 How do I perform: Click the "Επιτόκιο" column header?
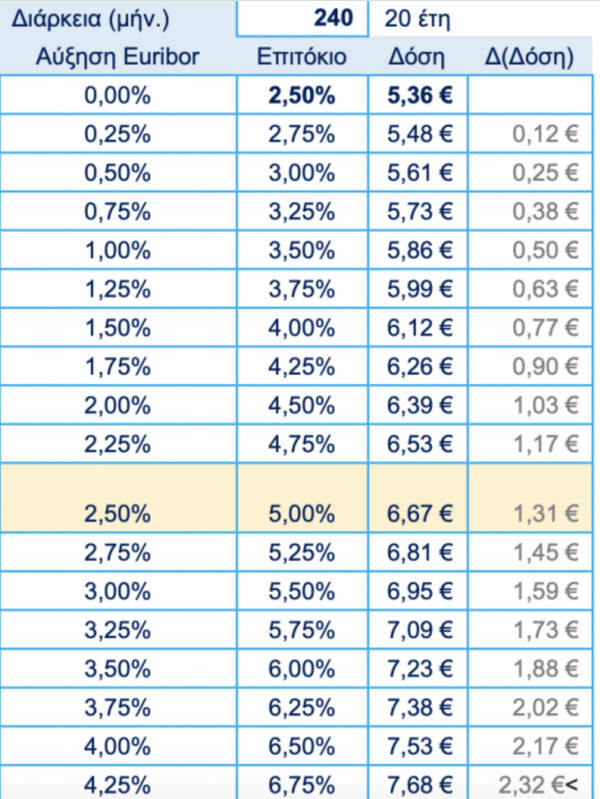301,57
